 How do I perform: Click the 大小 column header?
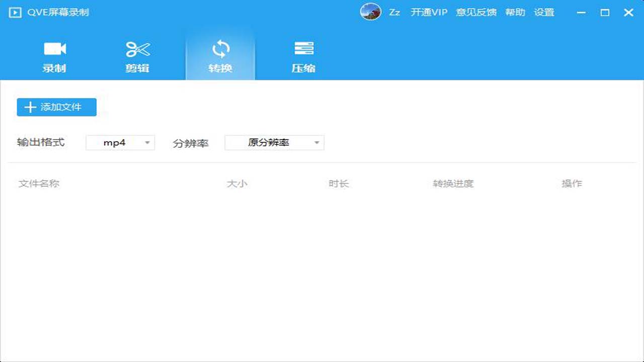[237, 184]
